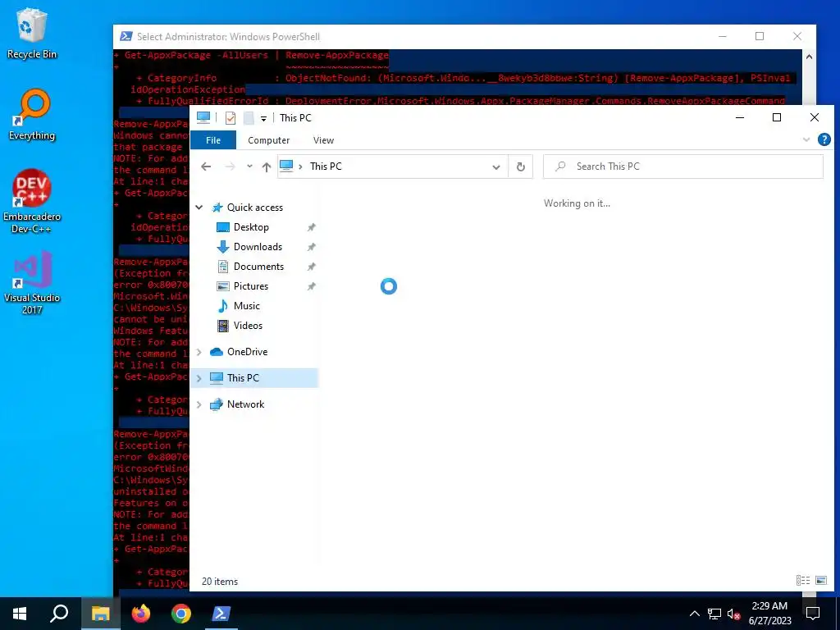This screenshot has height=630, width=840.
Task: Show hidden system tray icons
Action: 694,614
